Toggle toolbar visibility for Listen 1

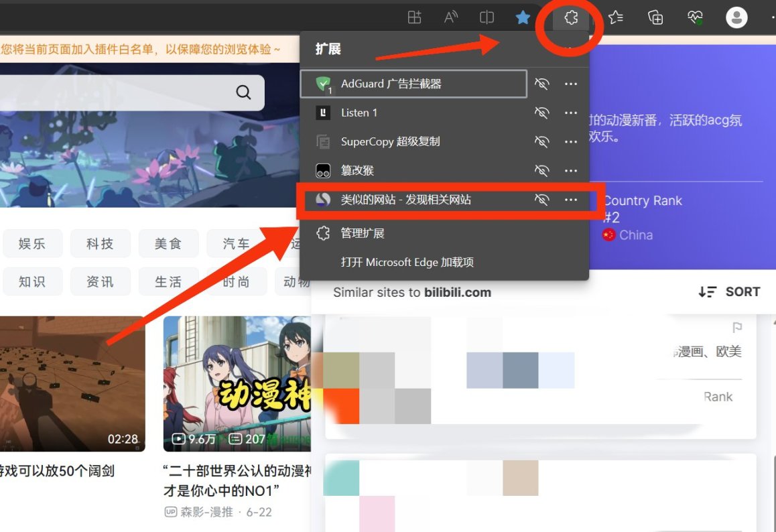point(542,113)
